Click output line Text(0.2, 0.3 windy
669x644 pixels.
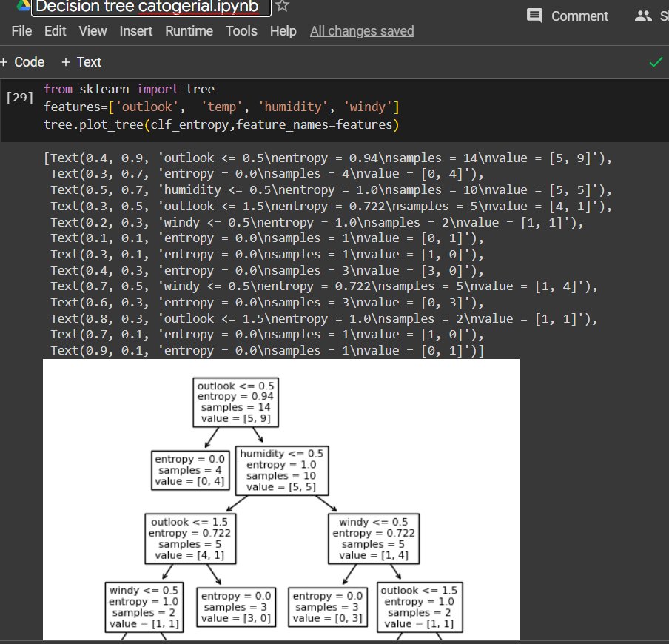tap(317, 222)
